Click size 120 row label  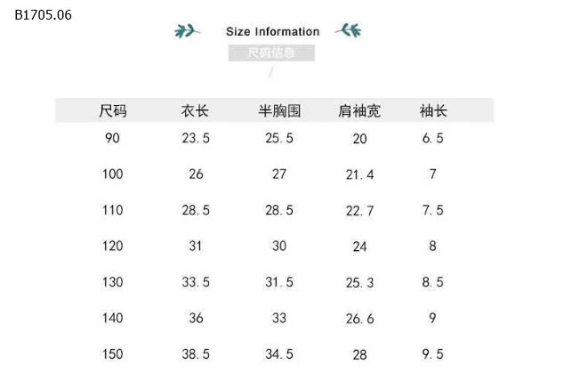click(112, 246)
